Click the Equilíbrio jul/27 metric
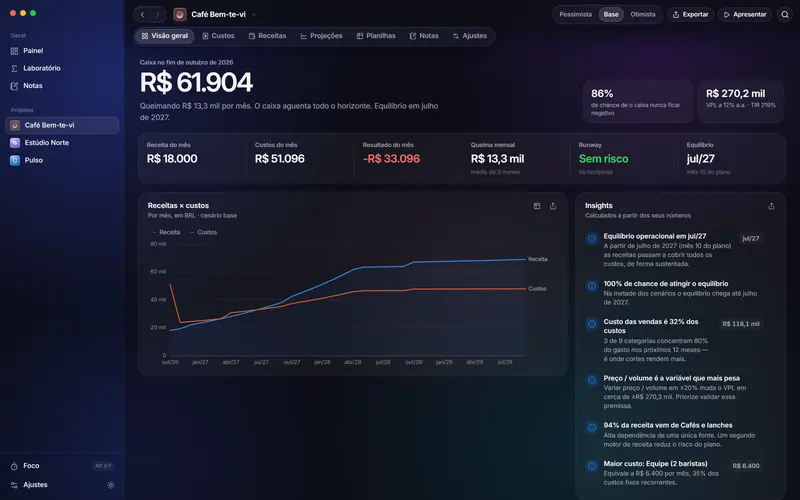Image resolution: width=800 pixels, height=500 pixels. point(732,158)
